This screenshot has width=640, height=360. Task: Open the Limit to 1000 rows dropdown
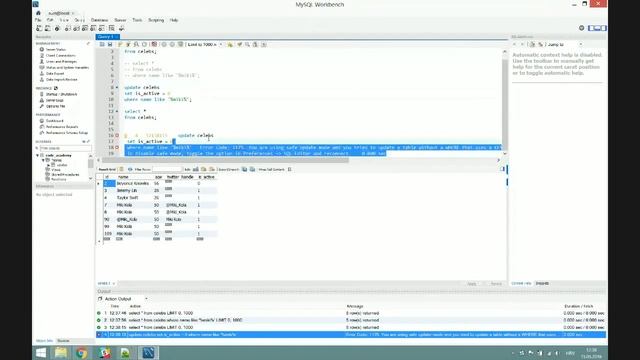pos(204,44)
